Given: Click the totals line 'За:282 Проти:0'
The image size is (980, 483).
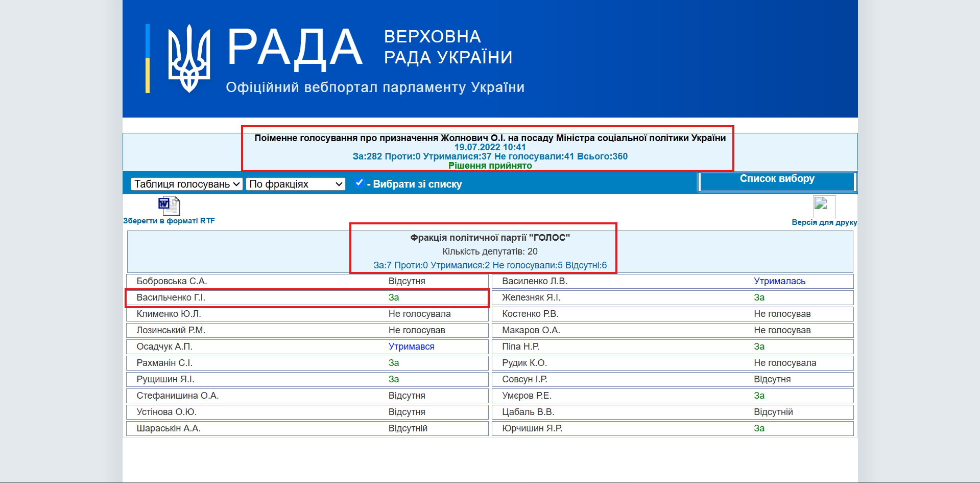Looking at the screenshot, I should [x=387, y=156].
